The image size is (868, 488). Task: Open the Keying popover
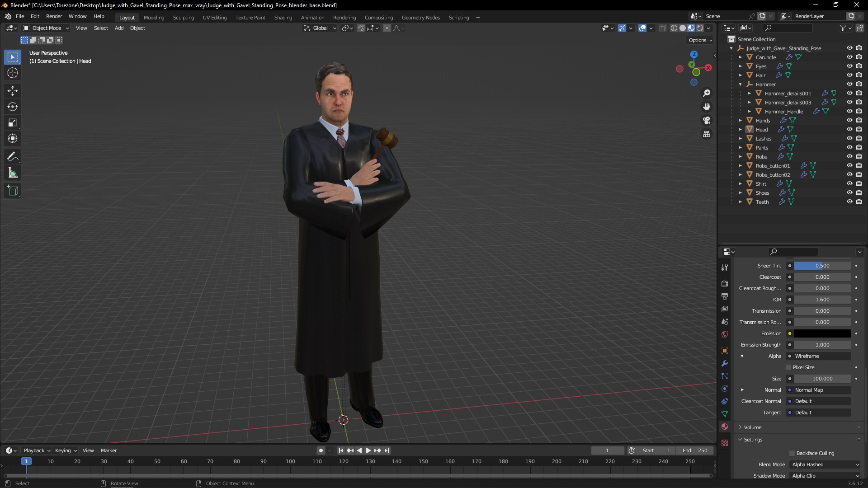[66, 450]
